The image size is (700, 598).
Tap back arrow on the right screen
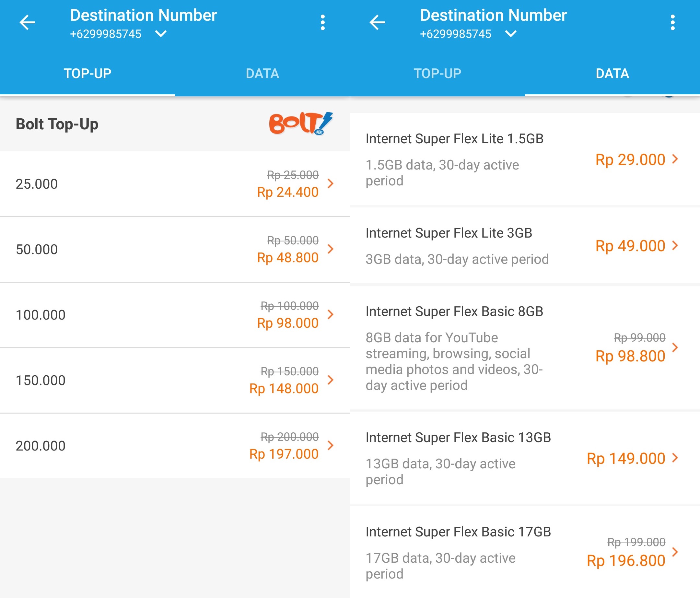tap(377, 23)
